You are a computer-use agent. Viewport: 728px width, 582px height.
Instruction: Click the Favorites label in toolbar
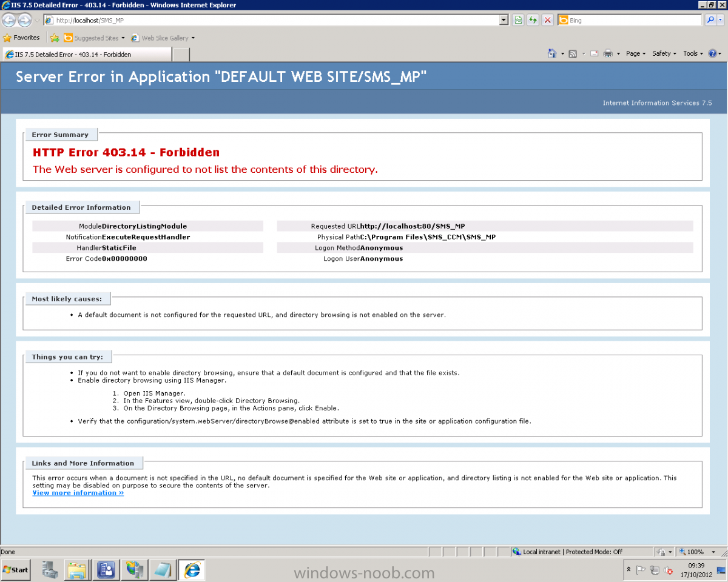[27, 38]
